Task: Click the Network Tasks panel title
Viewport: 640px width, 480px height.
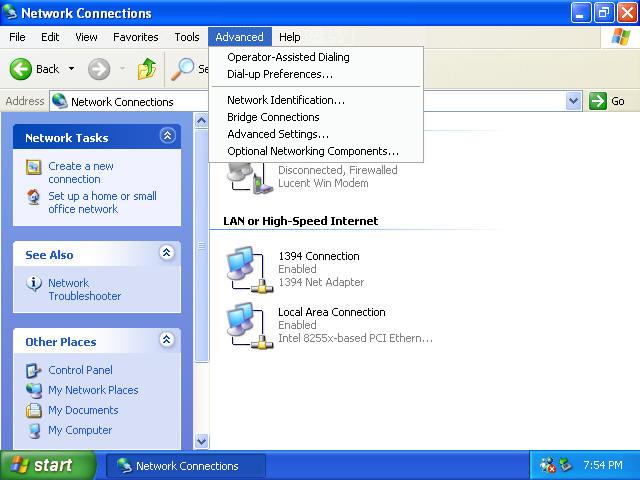Action: point(67,138)
